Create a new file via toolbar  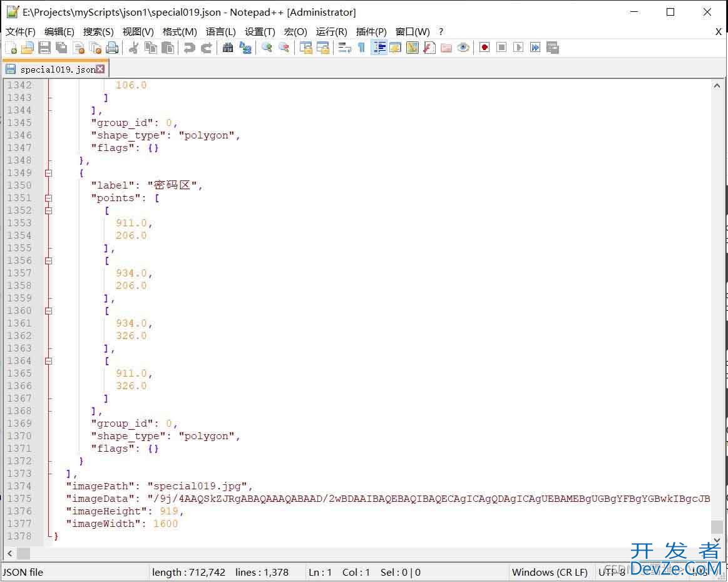tap(11, 48)
